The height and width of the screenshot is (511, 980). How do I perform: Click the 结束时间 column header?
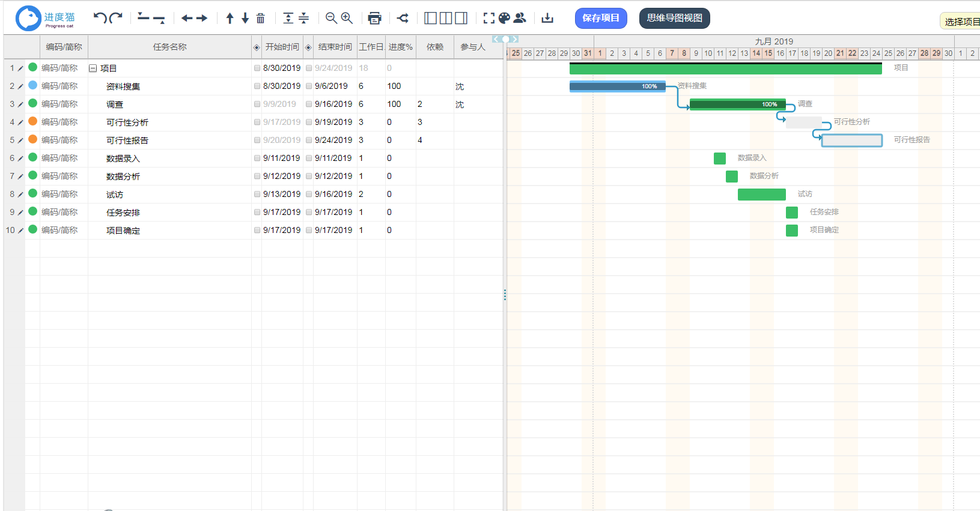[x=335, y=47]
